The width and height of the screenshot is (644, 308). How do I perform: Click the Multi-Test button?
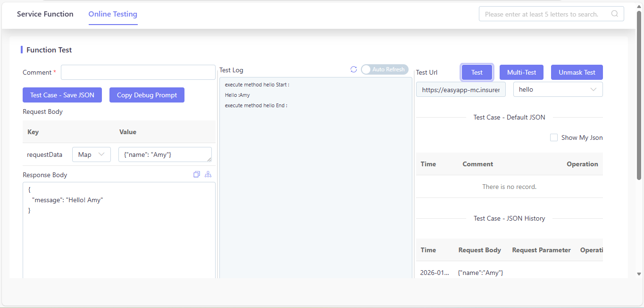point(521,72)
